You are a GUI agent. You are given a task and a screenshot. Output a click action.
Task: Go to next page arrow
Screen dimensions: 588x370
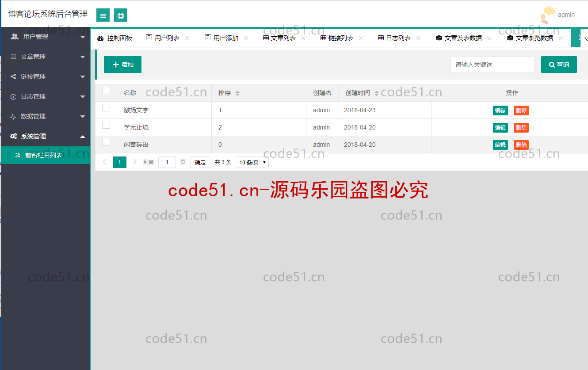click(135, 162)
